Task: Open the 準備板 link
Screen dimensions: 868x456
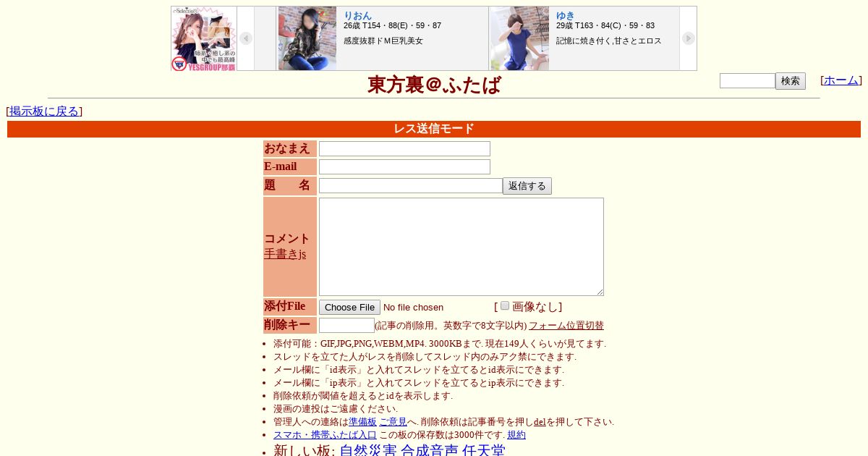Action: [x=362, y=422]
